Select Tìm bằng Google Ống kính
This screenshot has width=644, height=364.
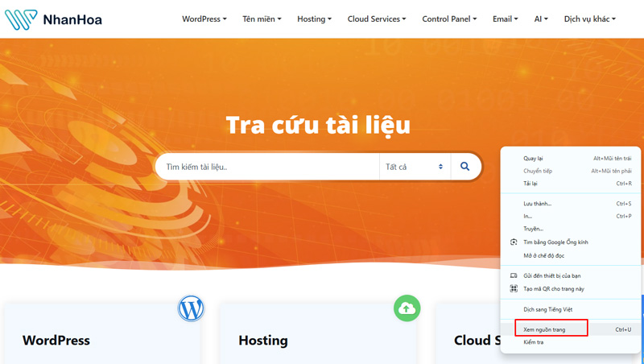point(571,242)
